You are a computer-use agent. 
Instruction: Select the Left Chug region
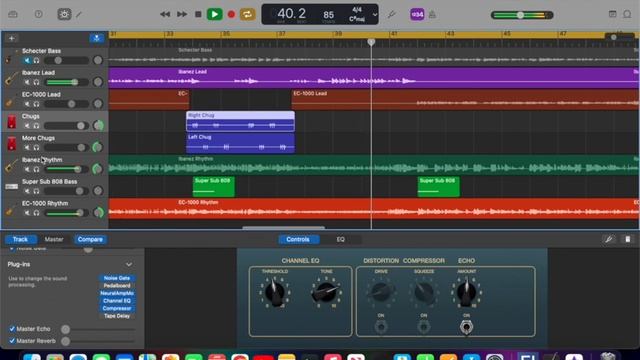click(240, 143)
